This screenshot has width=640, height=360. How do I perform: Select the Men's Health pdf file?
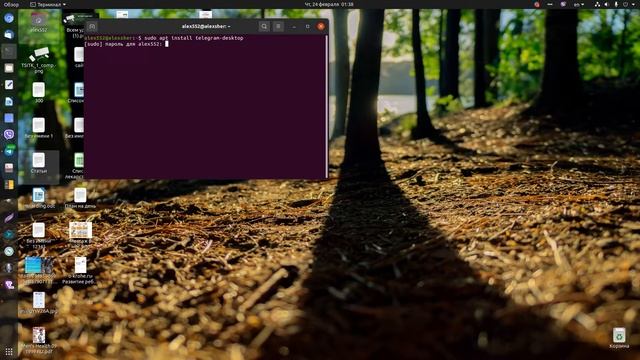point(39,340)
